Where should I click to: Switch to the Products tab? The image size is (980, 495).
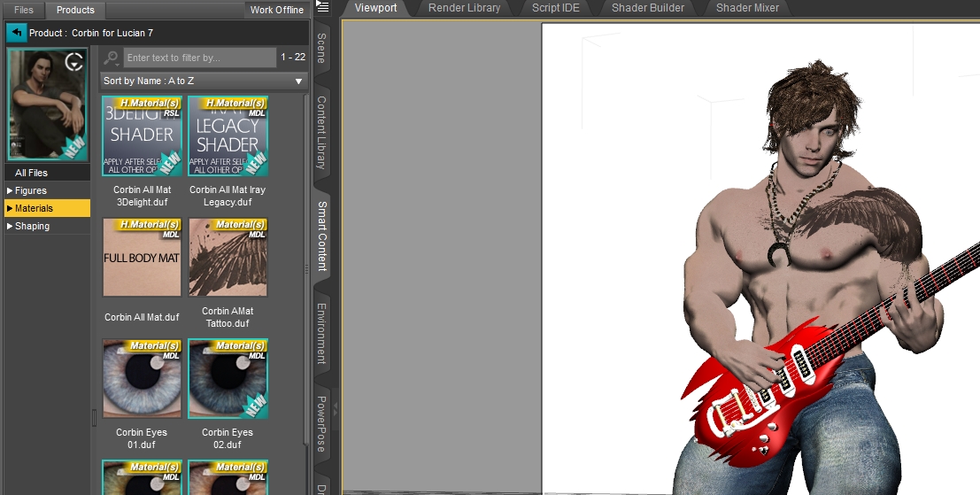click(75, 10)
